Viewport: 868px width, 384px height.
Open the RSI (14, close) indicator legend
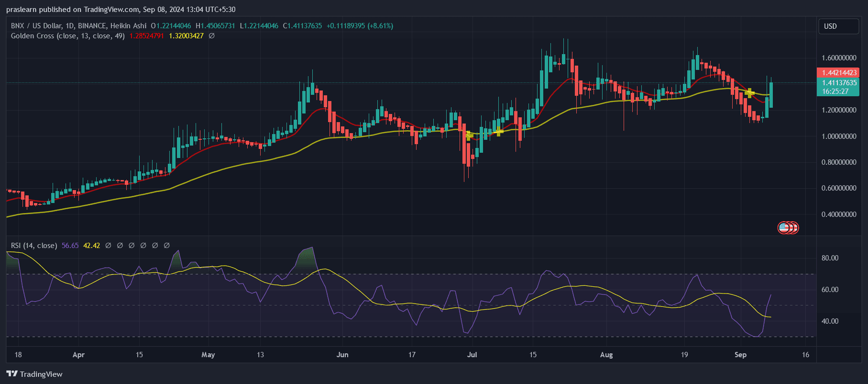click(34, 246)
